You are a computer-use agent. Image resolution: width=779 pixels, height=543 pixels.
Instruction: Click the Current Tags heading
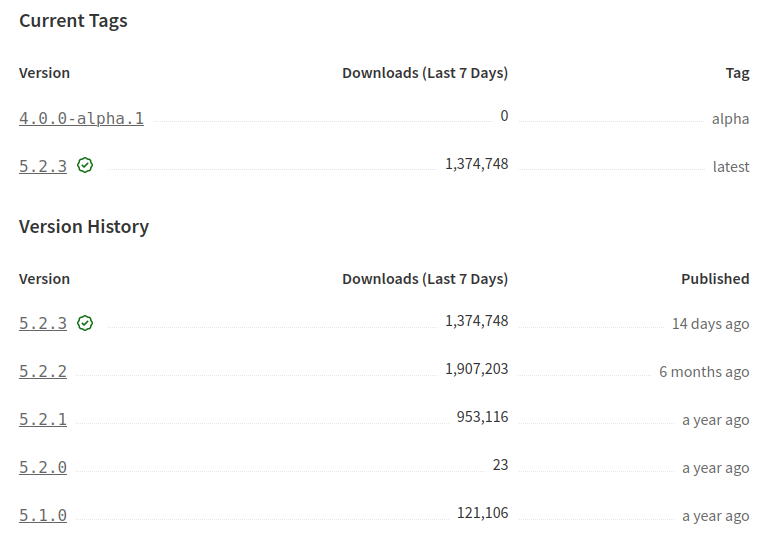tap(73, 21)
